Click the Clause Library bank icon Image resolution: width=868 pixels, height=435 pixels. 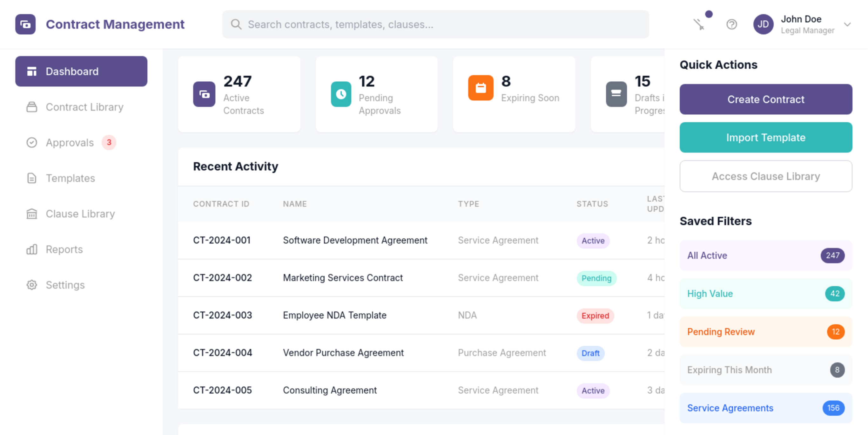(x=32, y=214)
